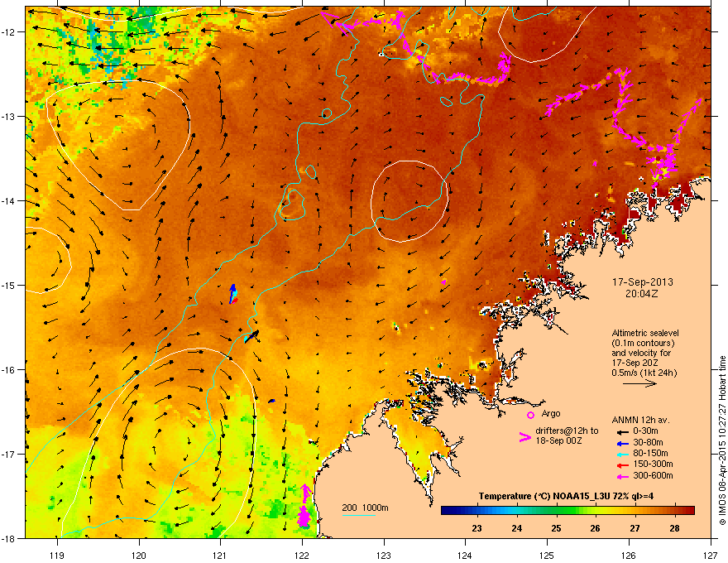Click the '121' longitude axis label
Screen dimensions: 728x563
click(220, 555)
